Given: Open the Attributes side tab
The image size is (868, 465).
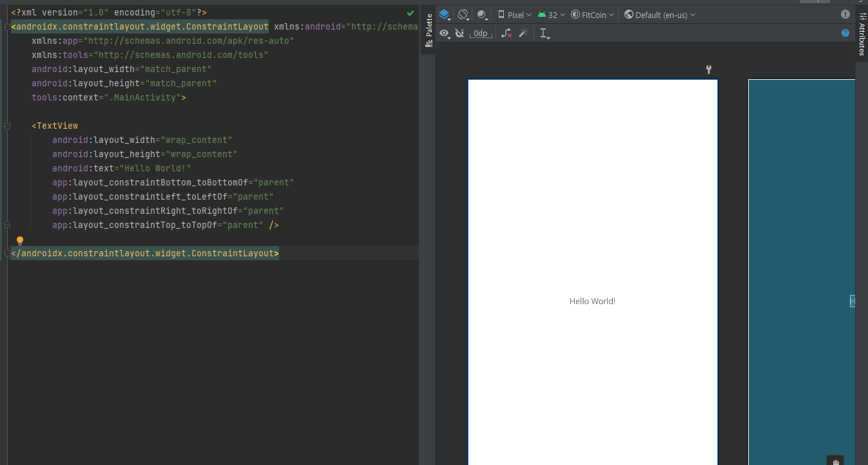Looking at the screenshot, I should click(862, 33).
